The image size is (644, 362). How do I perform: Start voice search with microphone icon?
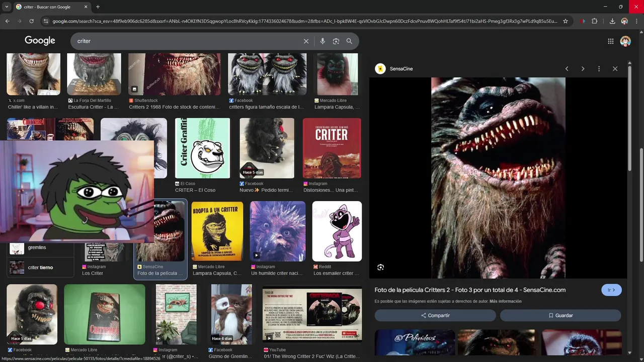click(323, 41)
